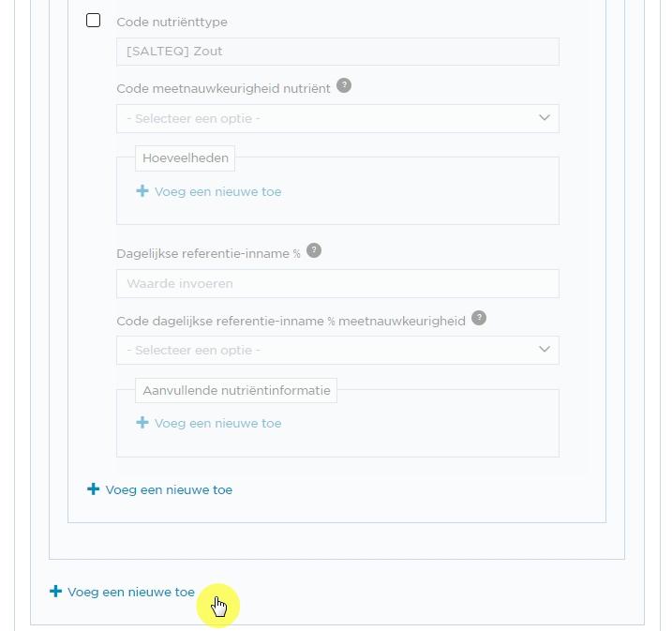Tick the checkbox beside Code nutriënttype
The width and height of the screenshot is (672, 631).
(93, 20)
